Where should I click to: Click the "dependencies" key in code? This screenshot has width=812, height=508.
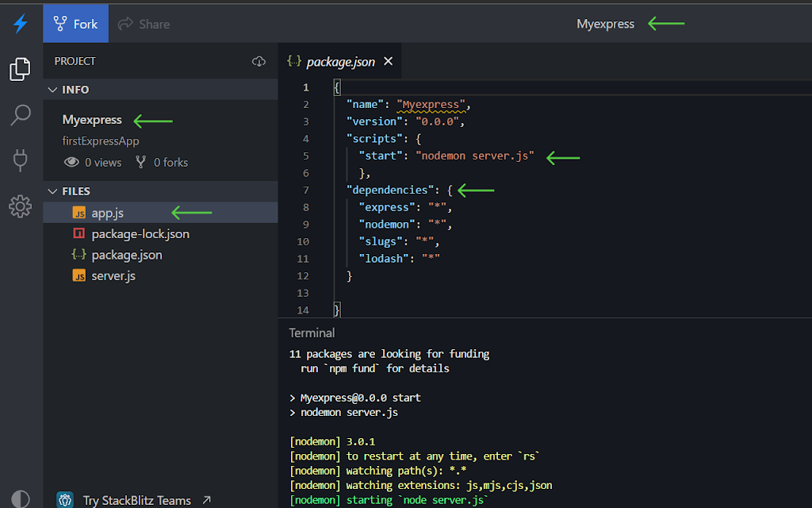click(390, 190)
